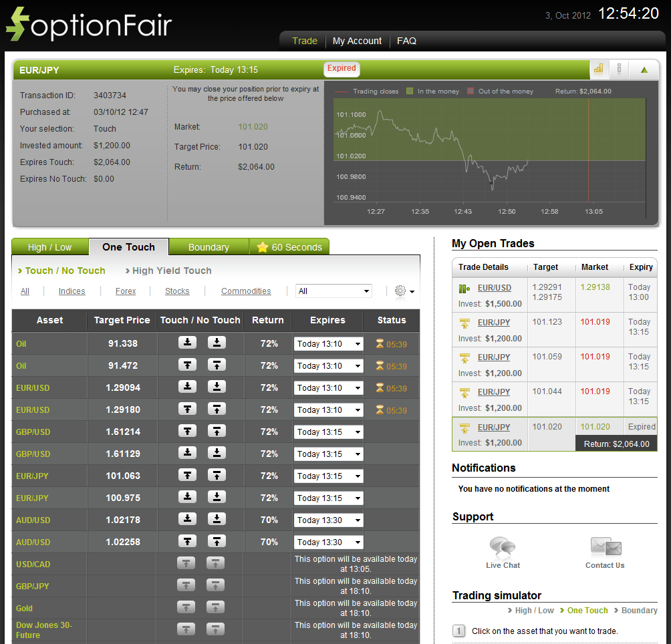The width and height of the screenshot is (671, 644).
Task: Click the Expired status button
Action: coord(341,69)
